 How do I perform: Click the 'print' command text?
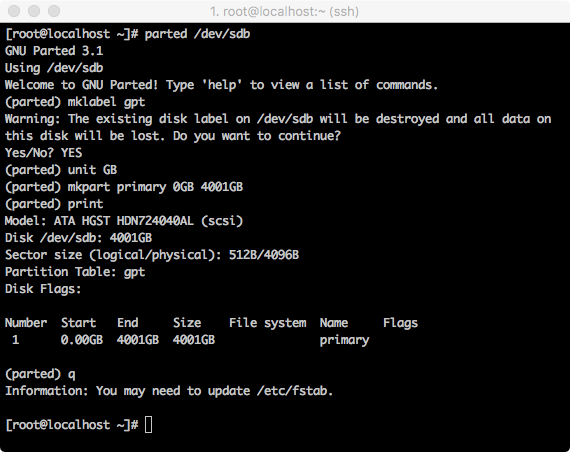click(85, 204)
